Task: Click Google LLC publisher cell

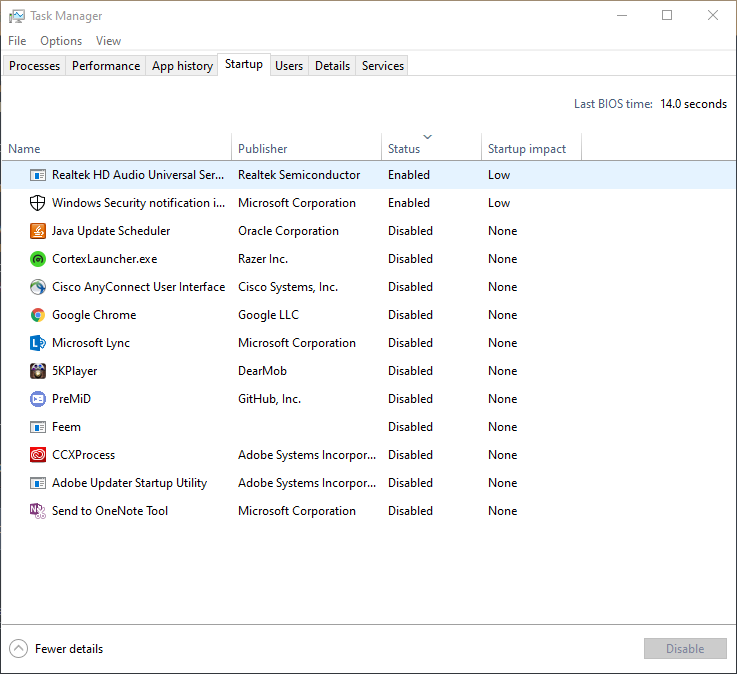Action: tap(268, 315)
